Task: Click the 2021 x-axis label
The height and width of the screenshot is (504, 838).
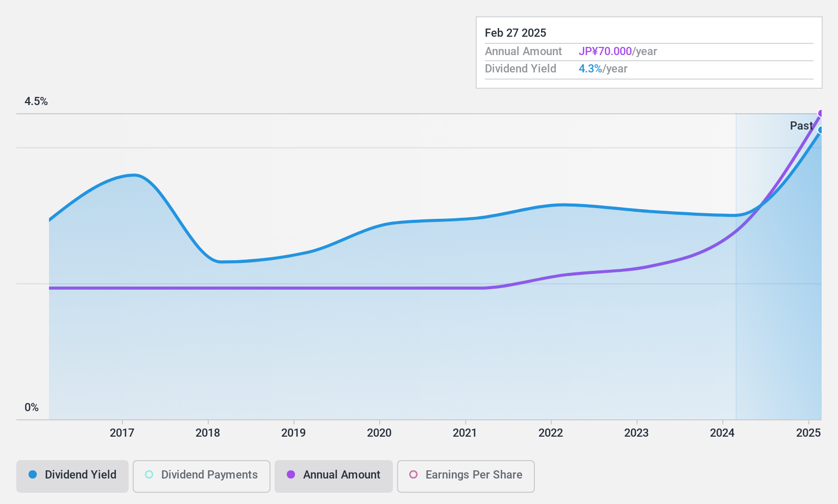Action: pyautogui.click(x=465, y=433)
